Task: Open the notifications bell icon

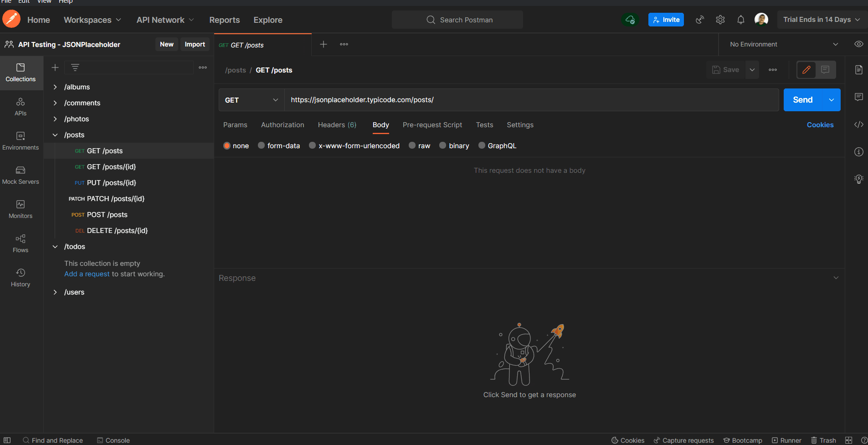Action: pos(740,20)
